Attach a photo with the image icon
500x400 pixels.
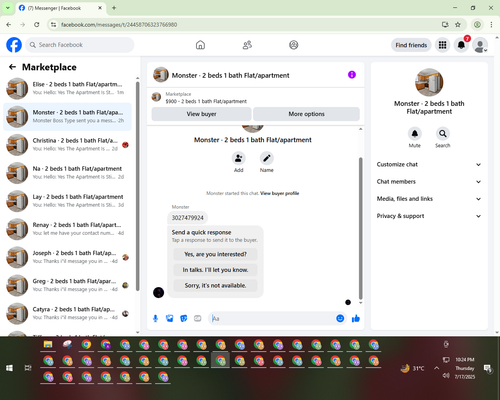[170, 319]
